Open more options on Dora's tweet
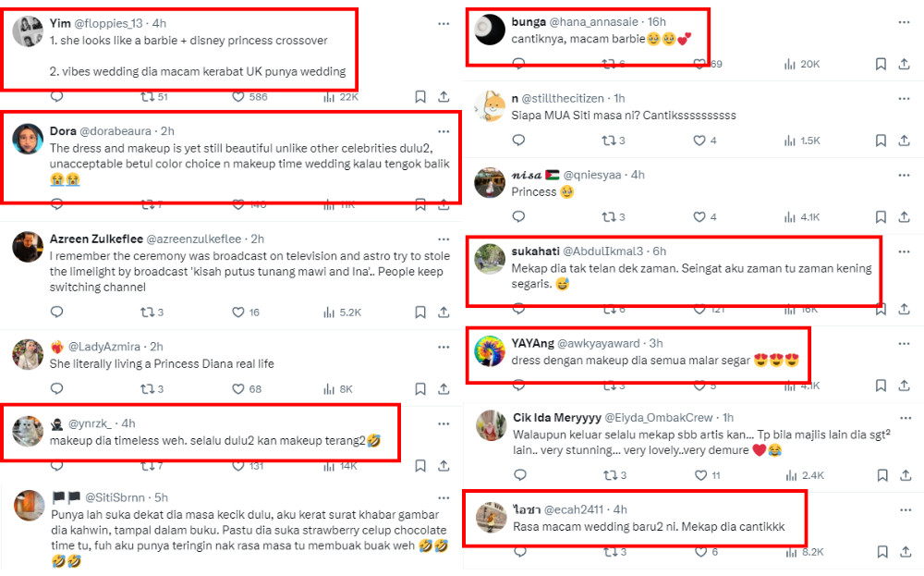The width and height of the screenshot is (924, 576). pyautogui.click(x=444, y=131)
